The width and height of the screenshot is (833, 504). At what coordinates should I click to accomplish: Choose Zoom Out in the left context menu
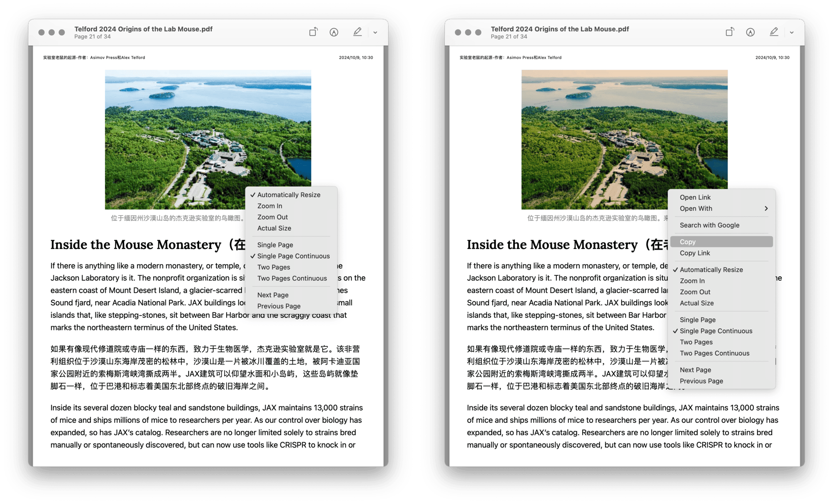coord(291,217)
